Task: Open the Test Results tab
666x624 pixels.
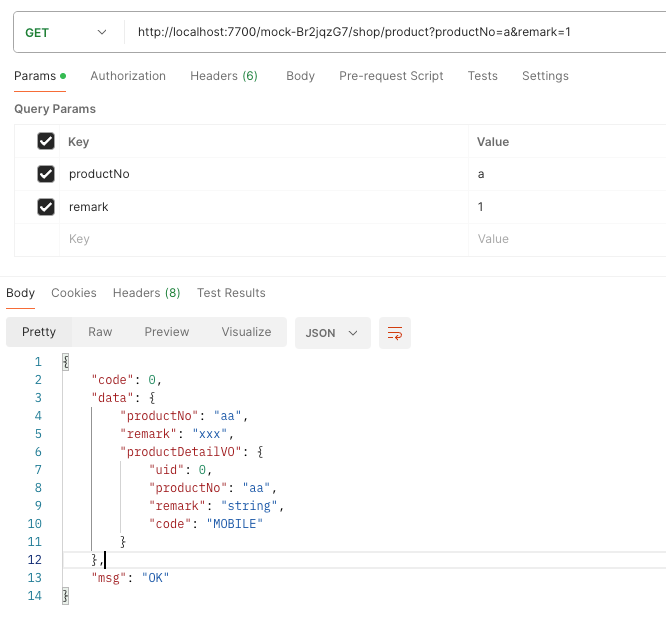Action: [231, 293]
